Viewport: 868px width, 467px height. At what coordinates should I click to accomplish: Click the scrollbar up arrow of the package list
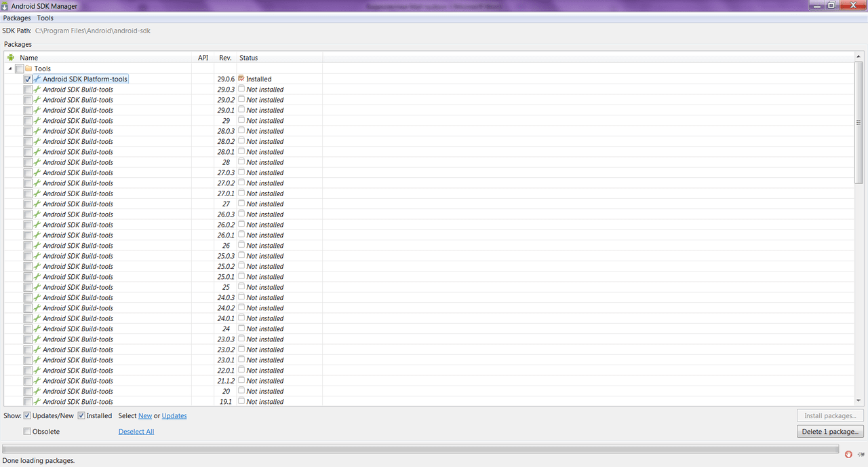coord(859,57)
